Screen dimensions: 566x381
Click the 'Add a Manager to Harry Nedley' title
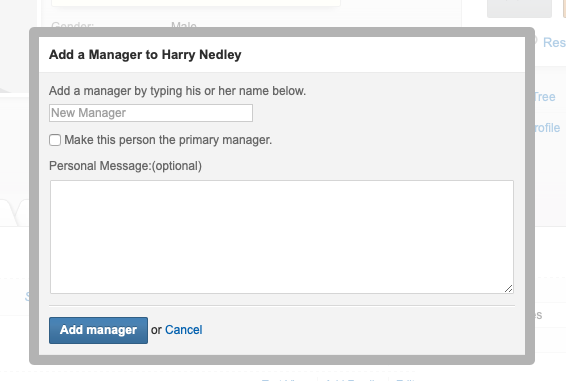point(145,55)
